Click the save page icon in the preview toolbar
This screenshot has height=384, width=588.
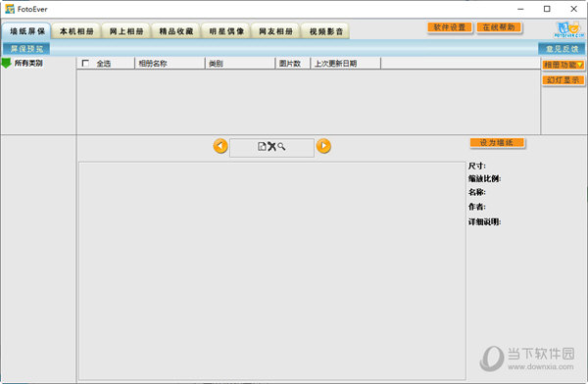(x=262, y=146)
